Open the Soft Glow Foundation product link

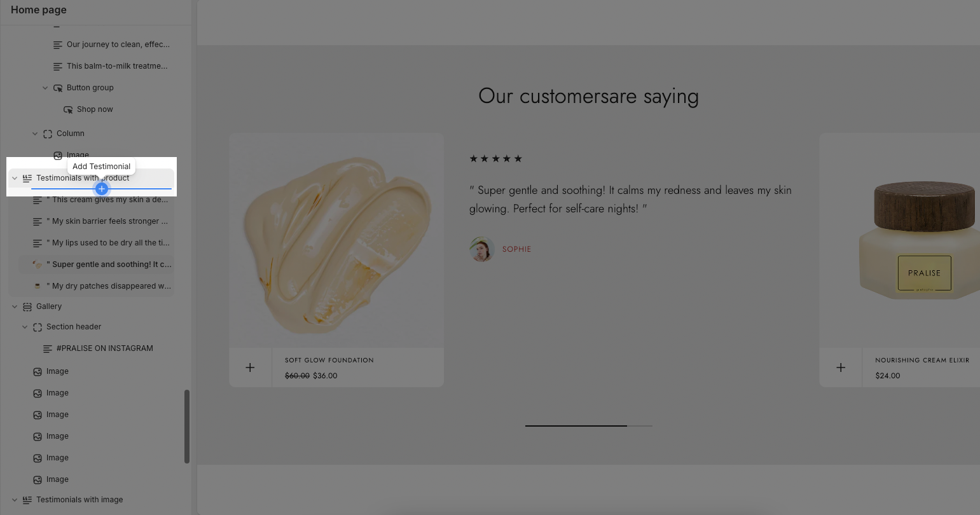pos(329,360)
